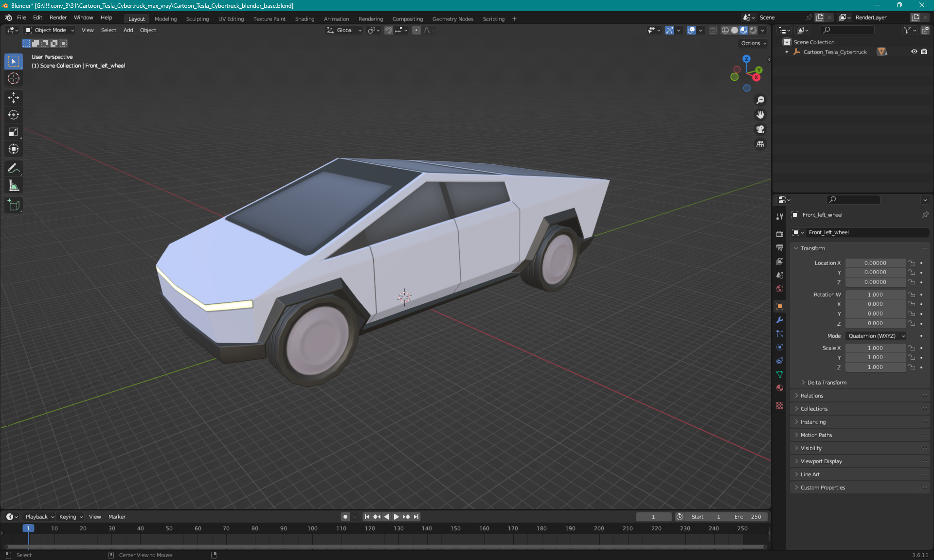Open the Texture properties checker tab
Image resolution: width=934 pixels, height=560 pixels.
tap(780, 405)
